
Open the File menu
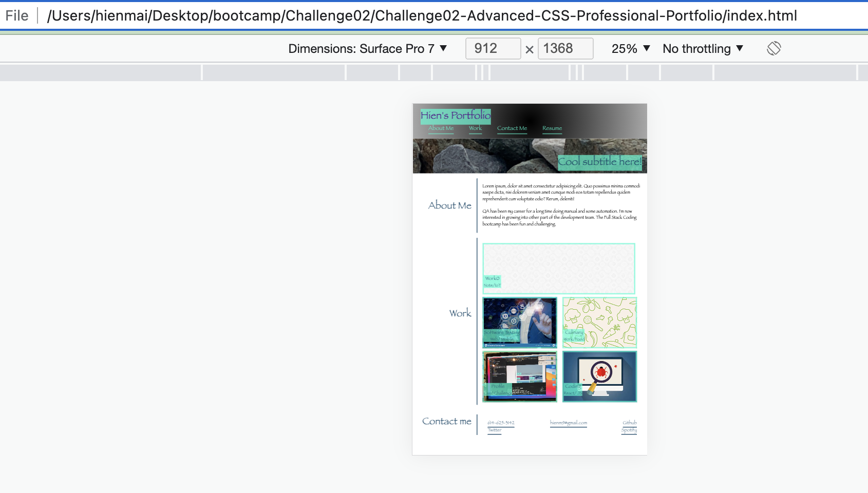17,15
